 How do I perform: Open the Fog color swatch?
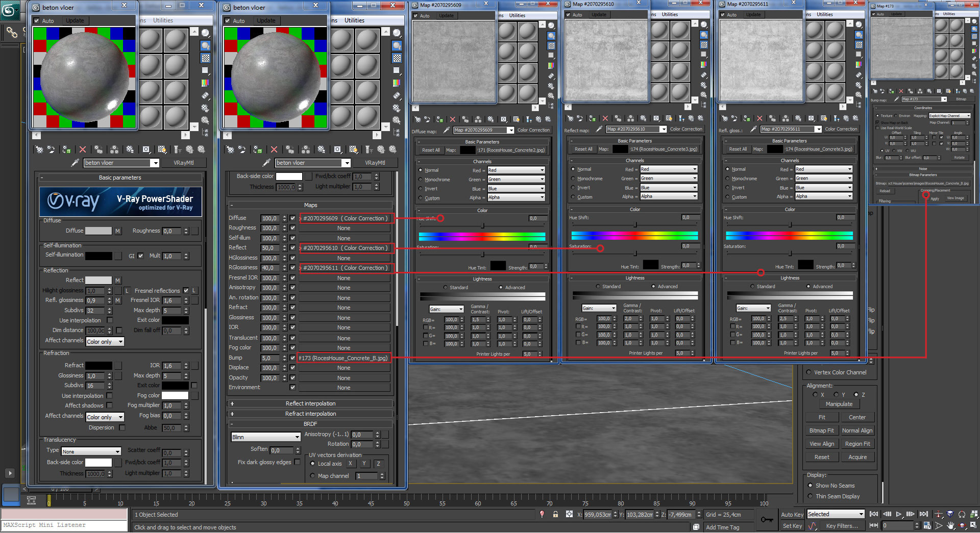175,395
